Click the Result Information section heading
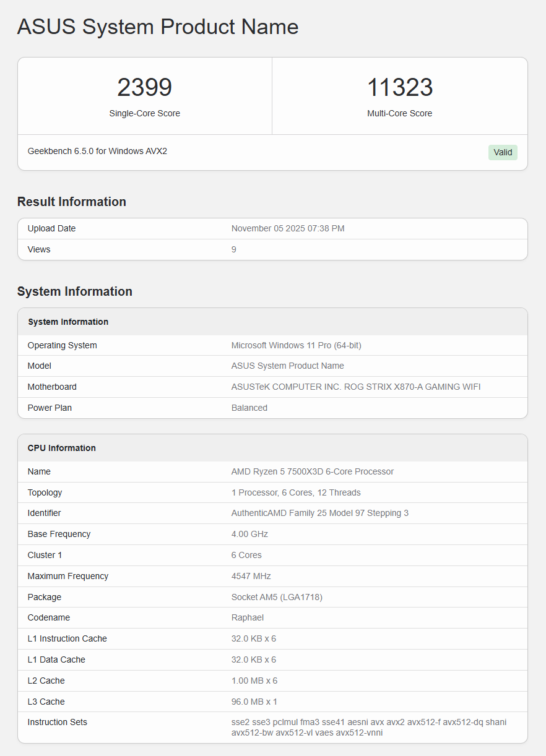The height and width of the screenshot is (756, 546). [71, 202]
